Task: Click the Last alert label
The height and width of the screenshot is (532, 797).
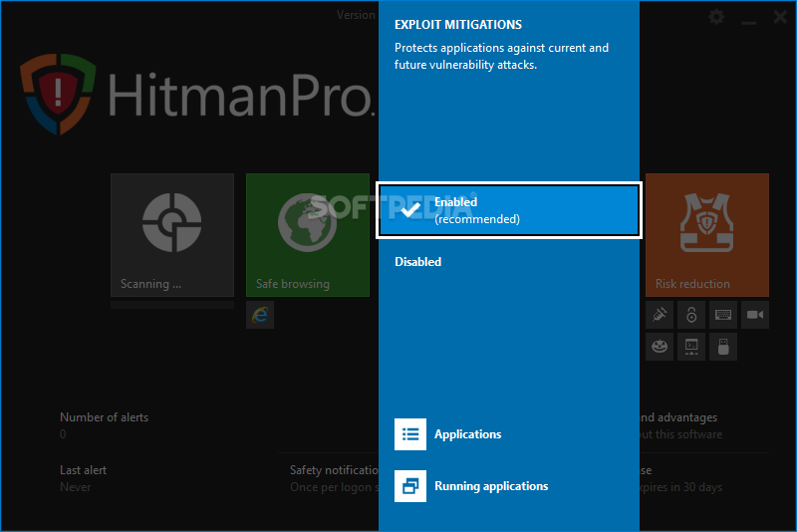Action: (x=84, y=470)
